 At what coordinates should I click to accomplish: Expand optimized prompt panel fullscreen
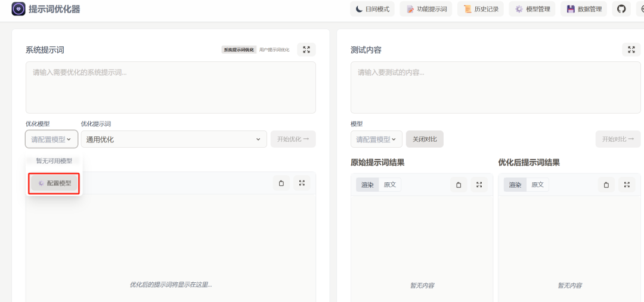pos(302,183)
